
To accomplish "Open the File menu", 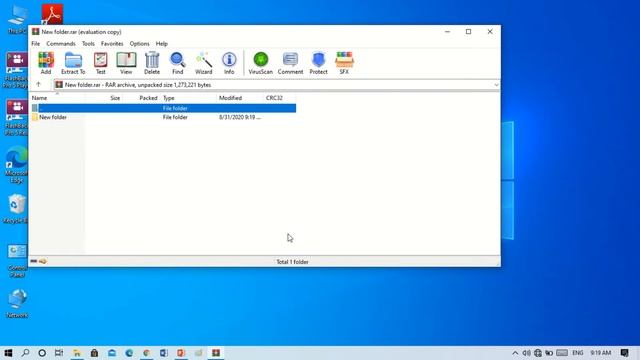I will click(36, 43).
